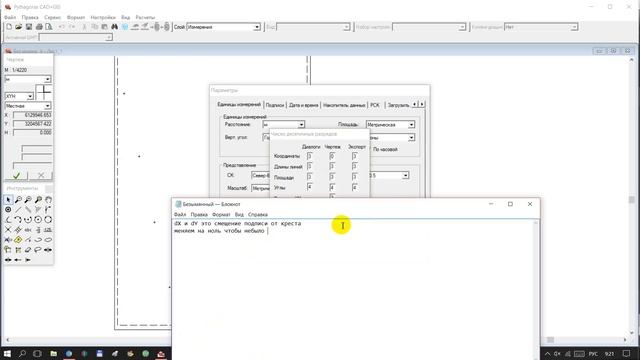Select the eraser tool
Image resolution: width=640 pixels, height=360 pixels.
tap(28, 249)
